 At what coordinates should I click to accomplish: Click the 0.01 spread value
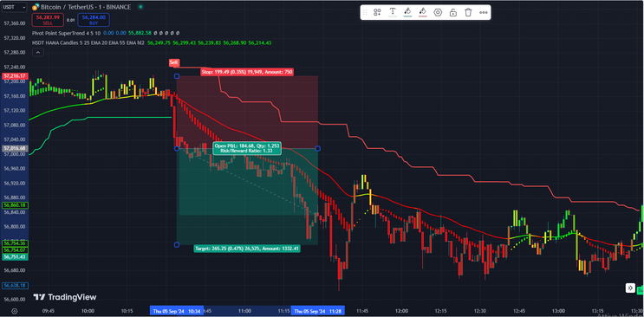[x=71, y=20]
